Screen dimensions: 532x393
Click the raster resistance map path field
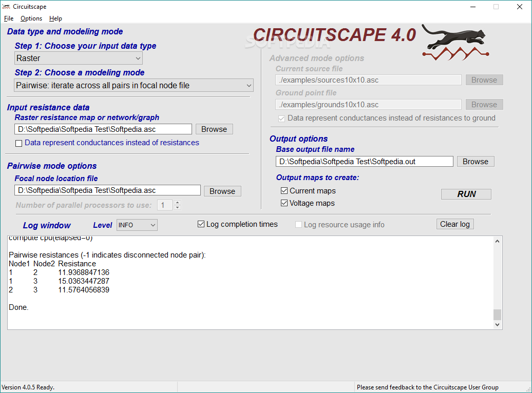(103, 129)
